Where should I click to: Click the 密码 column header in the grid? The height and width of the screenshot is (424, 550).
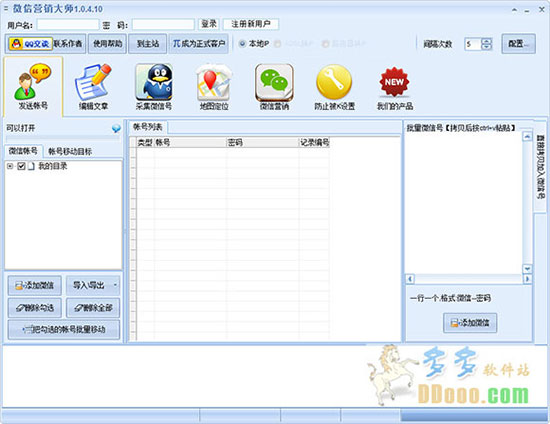[x=263, y=142]
